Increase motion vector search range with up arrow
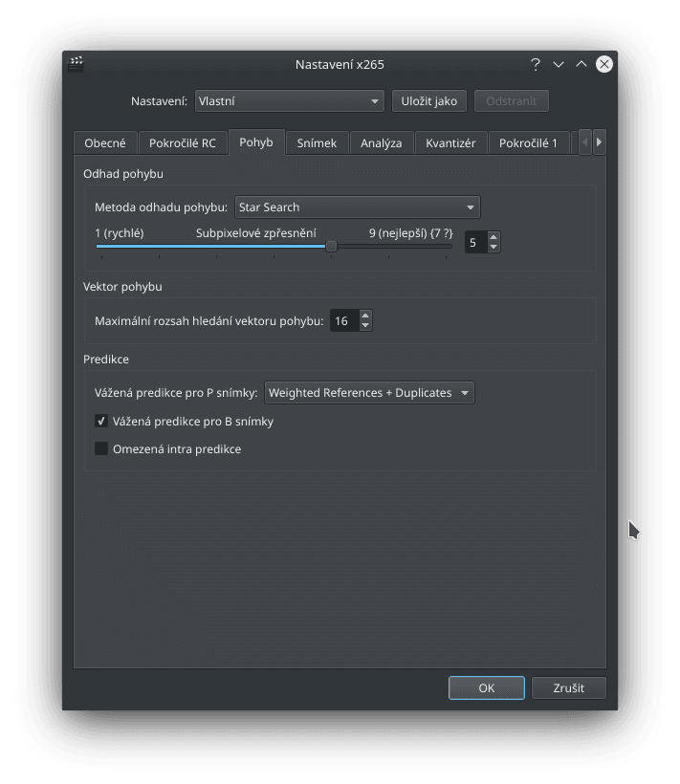680x784 pixels. pos(365,316)
